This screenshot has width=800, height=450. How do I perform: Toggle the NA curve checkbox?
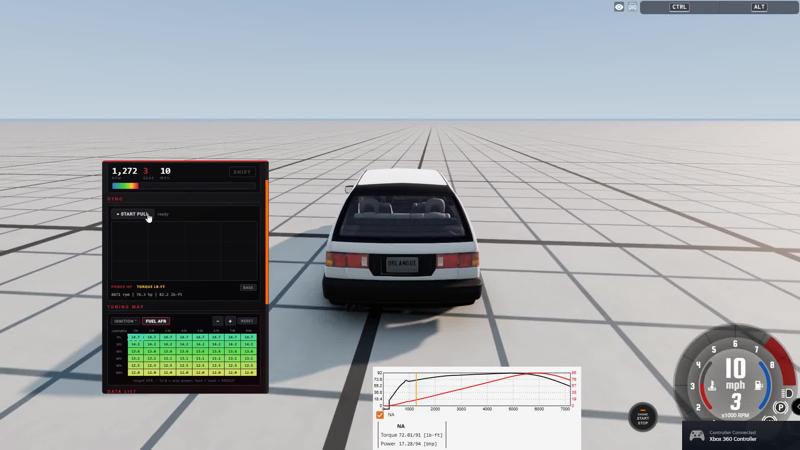(x=380, y=415)
